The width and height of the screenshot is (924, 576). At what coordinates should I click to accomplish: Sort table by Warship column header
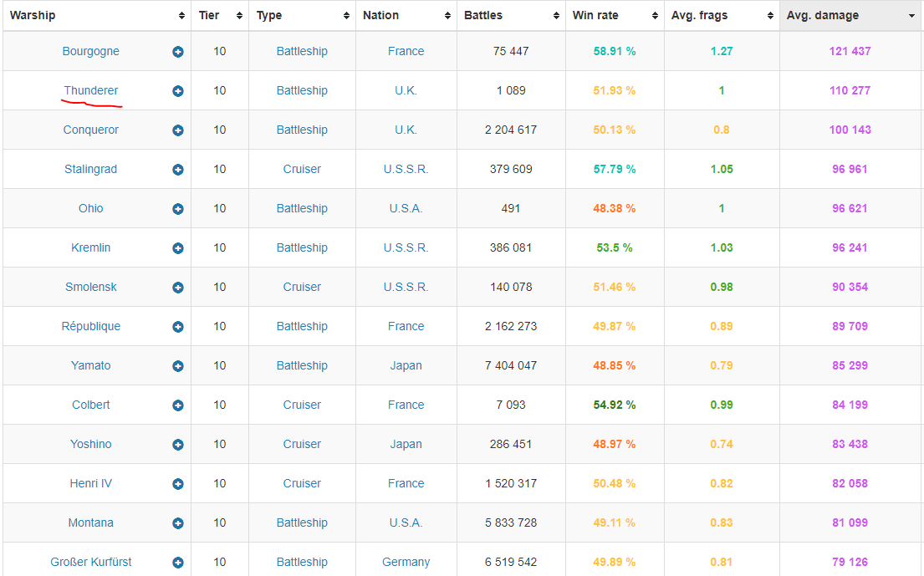point(97,15)
